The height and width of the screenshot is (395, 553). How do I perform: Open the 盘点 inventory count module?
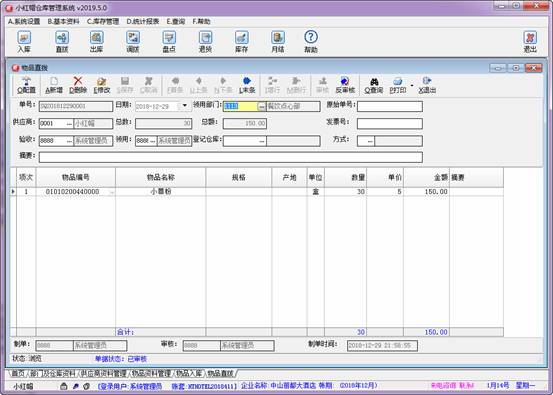pos(169,42)
